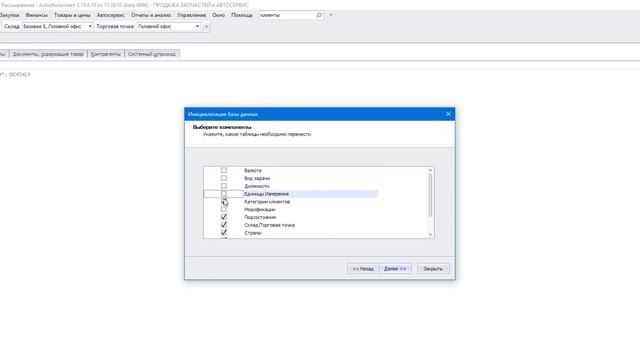Image resolution: width=640 pixels, height=360 pixels.
Task: Toggle the Категории клиентов checkbox
Action: 224,201
